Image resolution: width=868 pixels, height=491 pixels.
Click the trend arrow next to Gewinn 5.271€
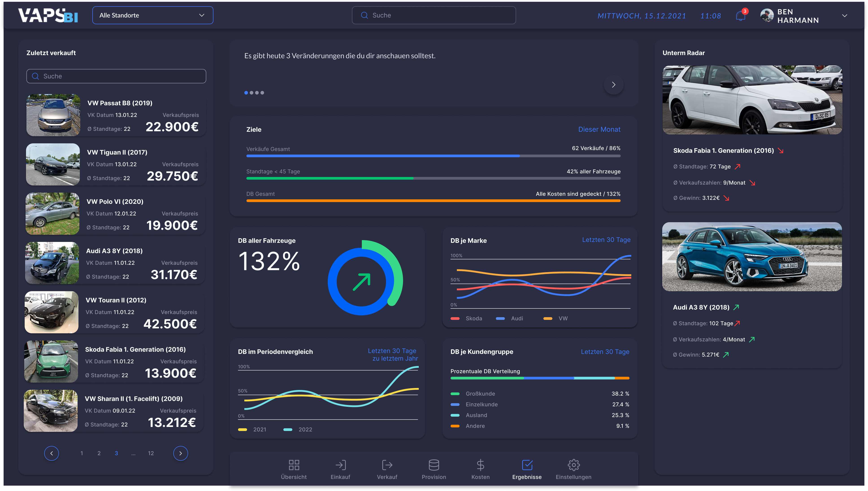point(726,354)
